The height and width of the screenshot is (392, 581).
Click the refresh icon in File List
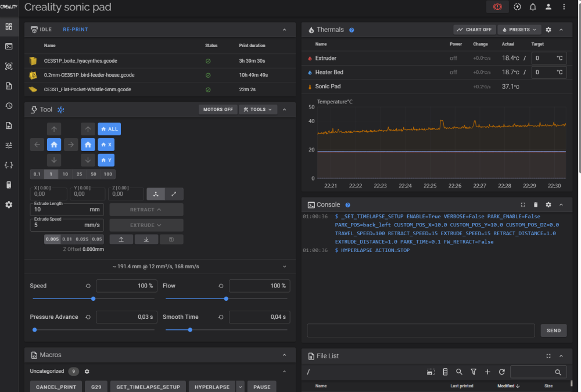(501, 372)
